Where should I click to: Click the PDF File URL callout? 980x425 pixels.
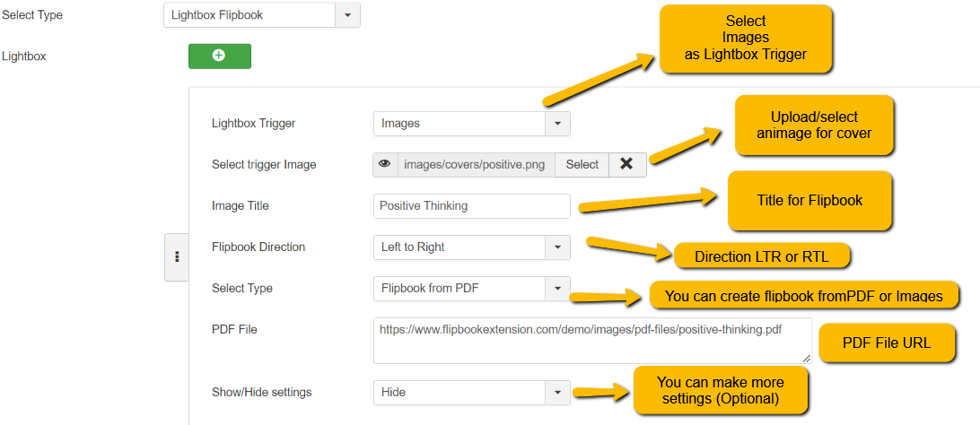click(888, 343)
